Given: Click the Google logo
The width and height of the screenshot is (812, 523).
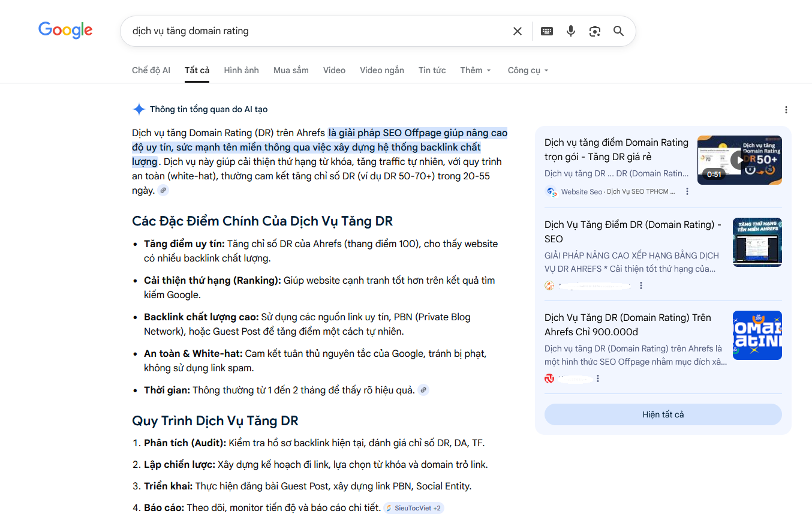Looking at the screenshot, I should 65,30.
